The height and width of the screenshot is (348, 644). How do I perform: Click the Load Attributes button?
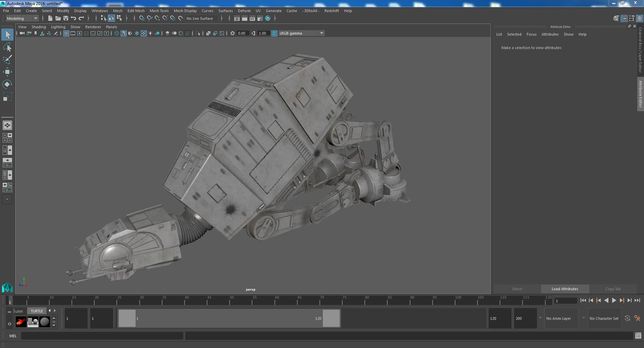(x=565, y=289)
